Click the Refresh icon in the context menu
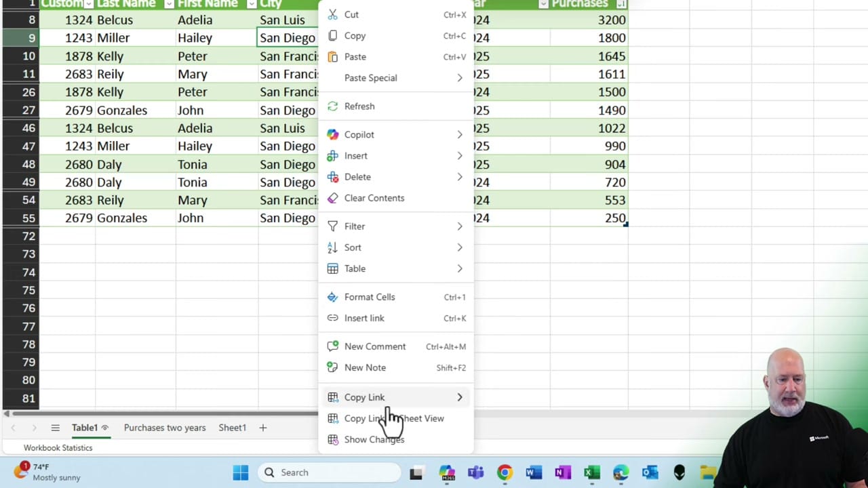Image resolution: width=868 pixels, height=488 pixels. click(332, 106)
